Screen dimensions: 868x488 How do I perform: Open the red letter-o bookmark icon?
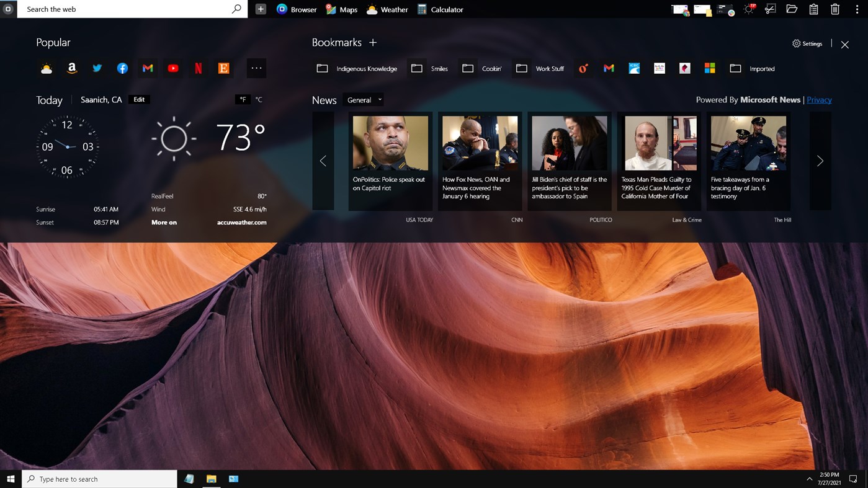click(x=583, y=68)
